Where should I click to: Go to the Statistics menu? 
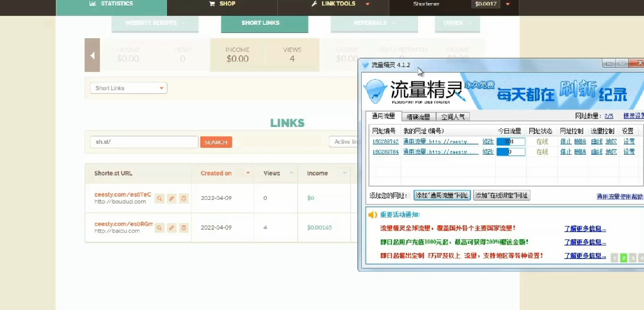click(111, 4)
